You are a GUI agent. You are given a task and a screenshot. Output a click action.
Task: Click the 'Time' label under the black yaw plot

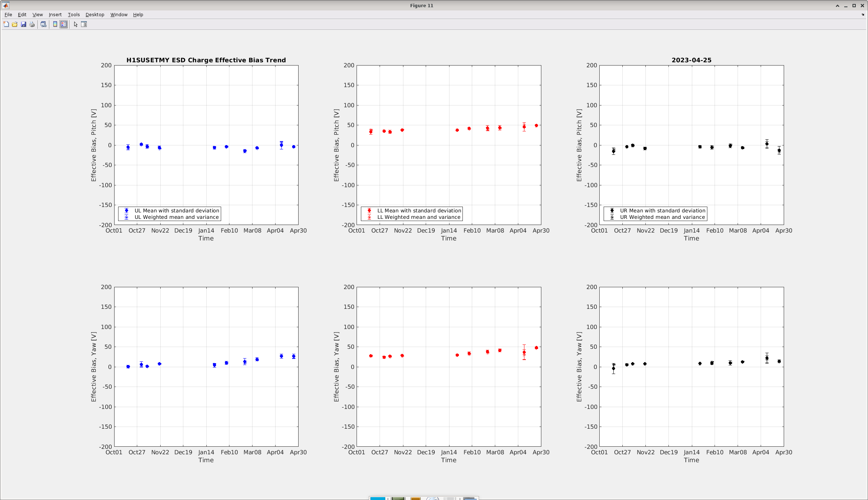click(692, 460)
